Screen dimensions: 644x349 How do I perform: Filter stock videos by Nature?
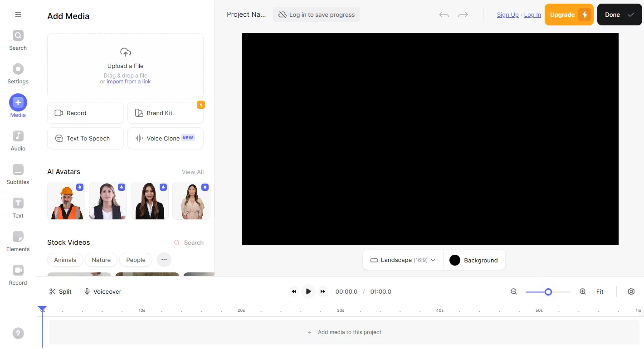[101, 260]
